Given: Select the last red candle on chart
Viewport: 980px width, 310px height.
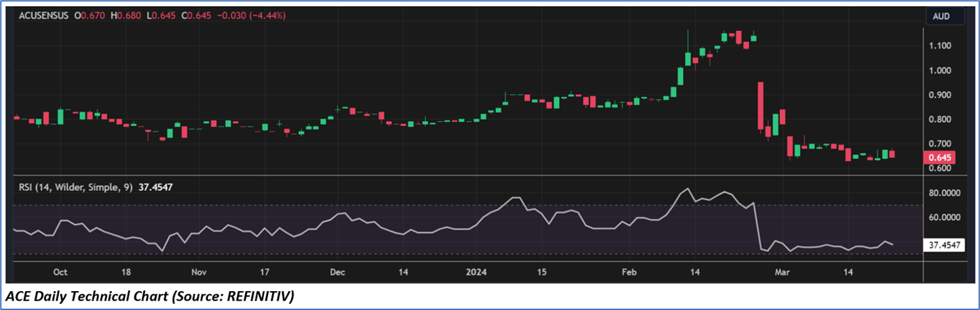Looking at the screenshot, I should point(891,154).
